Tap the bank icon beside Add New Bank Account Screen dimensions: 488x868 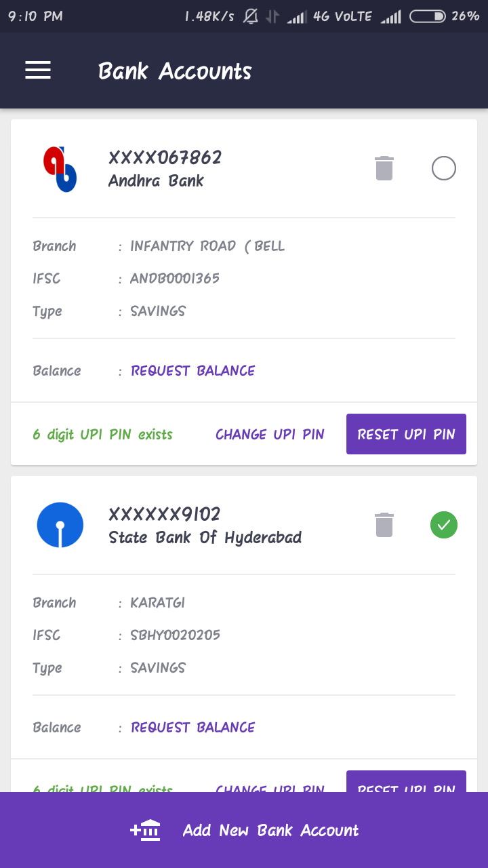145,830
